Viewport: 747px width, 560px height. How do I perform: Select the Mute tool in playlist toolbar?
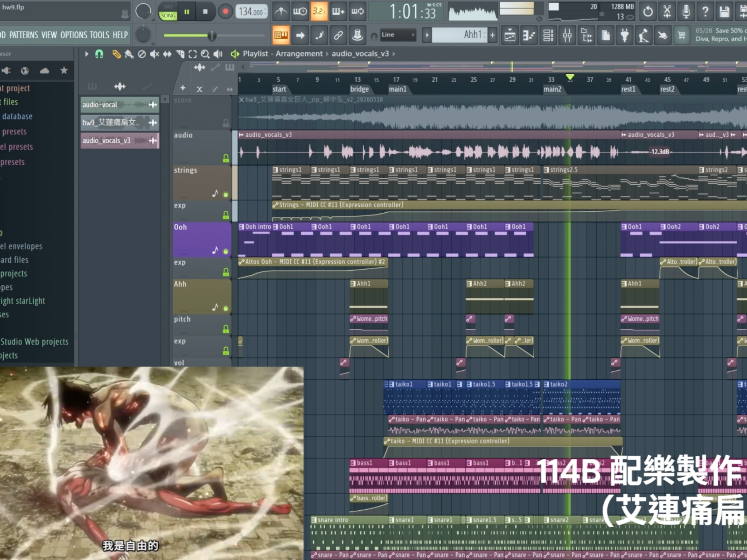155,54
